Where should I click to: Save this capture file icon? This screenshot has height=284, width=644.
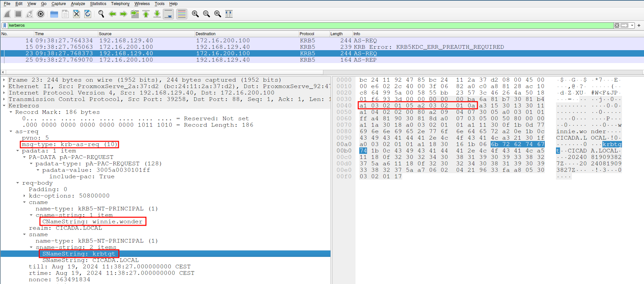65,14
